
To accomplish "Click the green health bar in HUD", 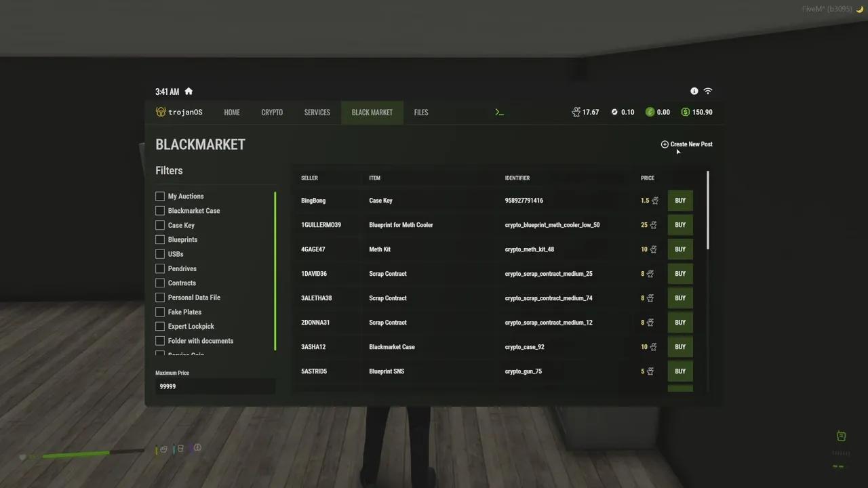I will (75, 455).
